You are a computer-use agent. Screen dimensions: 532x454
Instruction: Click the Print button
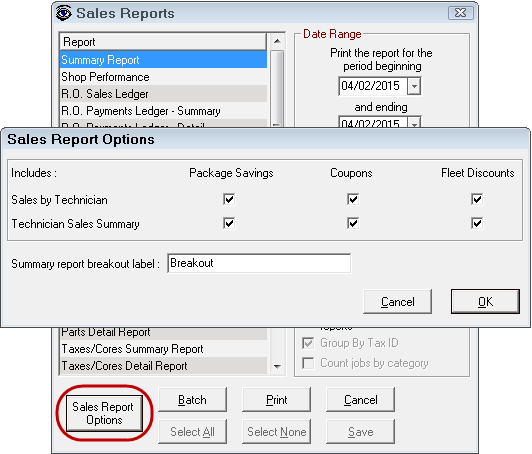point(276,400)
